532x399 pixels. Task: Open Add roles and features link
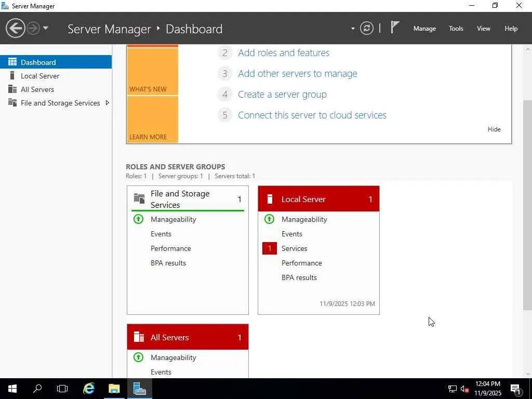click(284, 53)
